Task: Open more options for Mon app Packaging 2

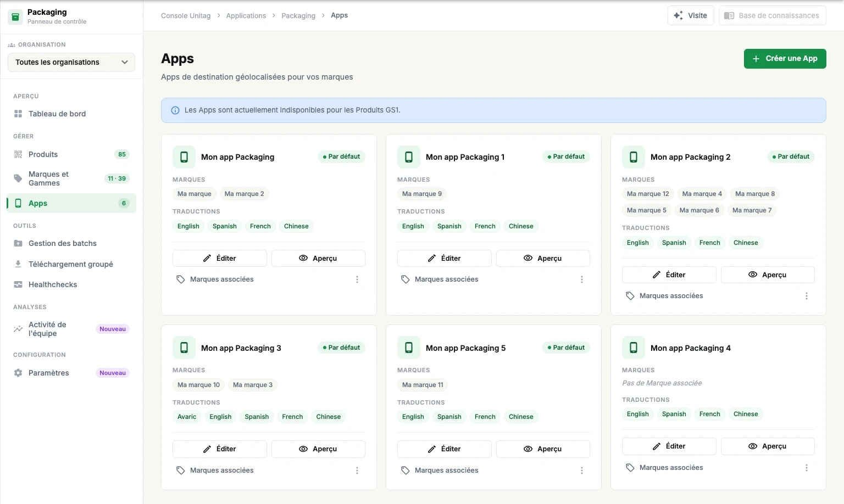Action: pyautogui.click(x=807, y=296)
